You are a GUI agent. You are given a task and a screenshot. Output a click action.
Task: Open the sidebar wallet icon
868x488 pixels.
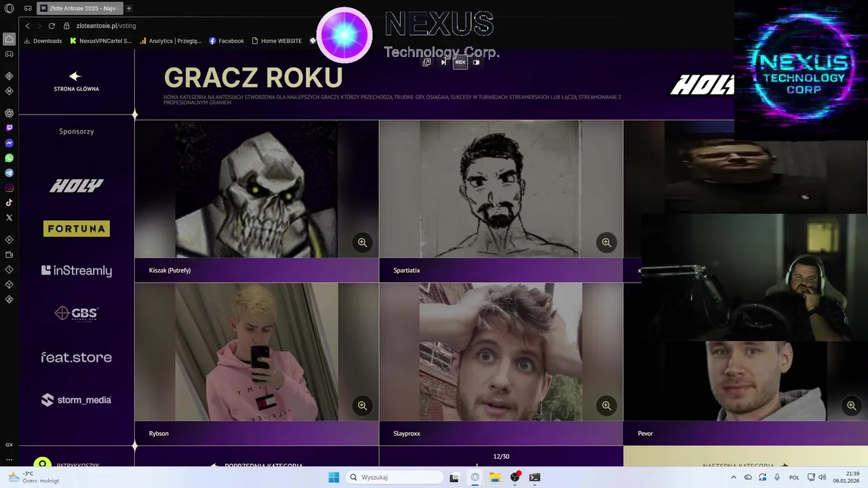coord(9,255)
